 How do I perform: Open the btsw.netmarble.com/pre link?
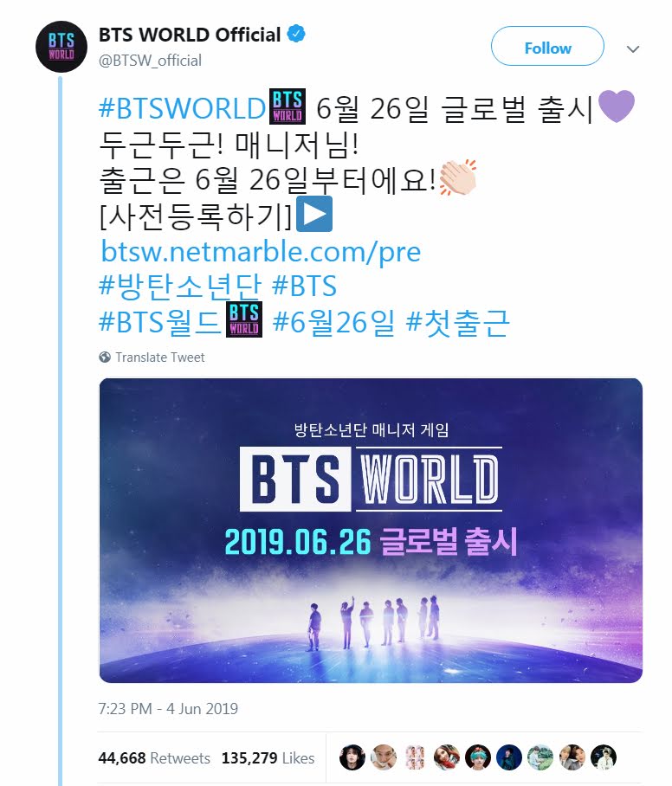[x=261, y=251]
